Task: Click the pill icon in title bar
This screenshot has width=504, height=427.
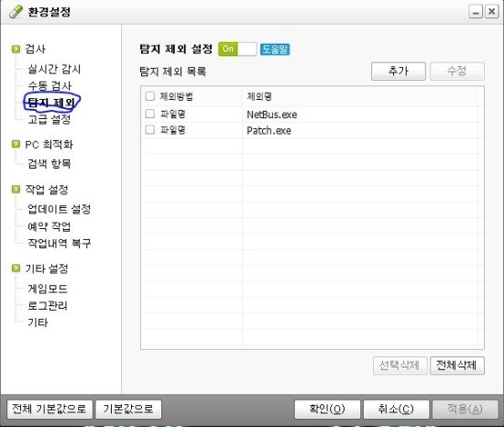Action: (16, 12)
